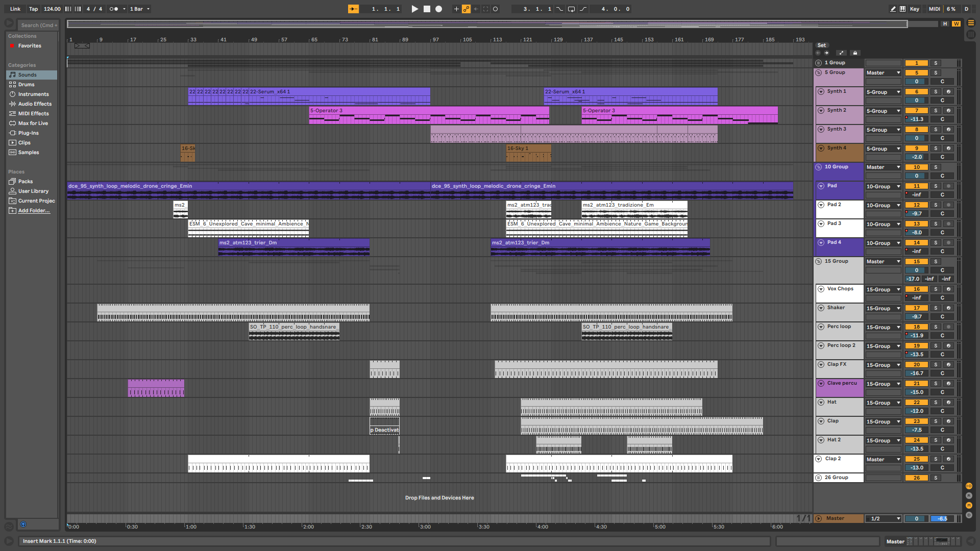Unfold the Pad 2 track
The width and height of the screenshot is (980, 551).
coord(821,205)
